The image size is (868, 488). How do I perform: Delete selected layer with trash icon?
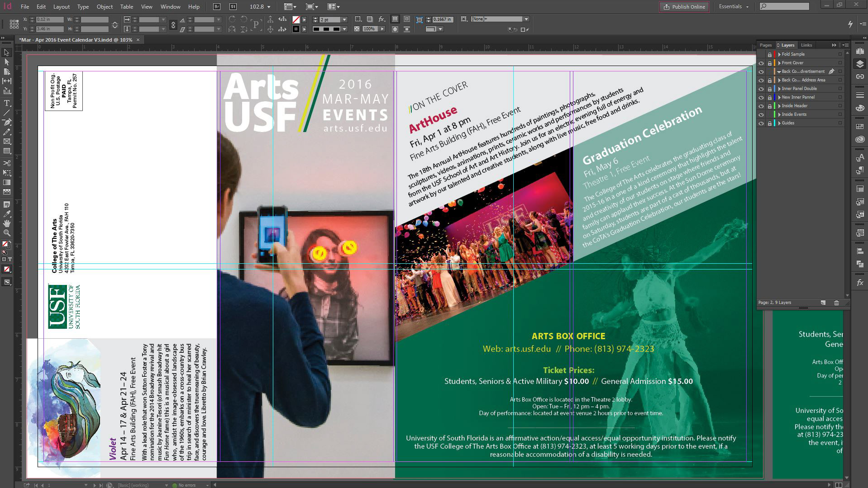point(836,303)
